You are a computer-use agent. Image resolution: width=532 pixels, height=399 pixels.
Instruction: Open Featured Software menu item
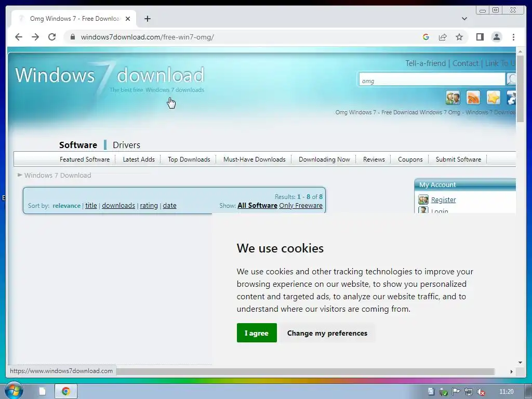85,159
